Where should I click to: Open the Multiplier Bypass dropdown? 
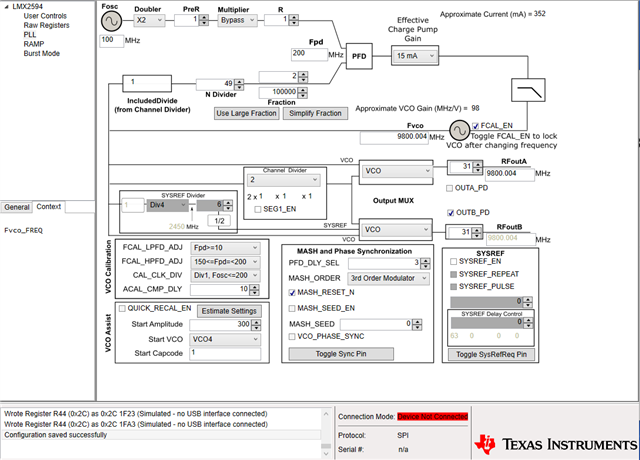pos(237,20)
